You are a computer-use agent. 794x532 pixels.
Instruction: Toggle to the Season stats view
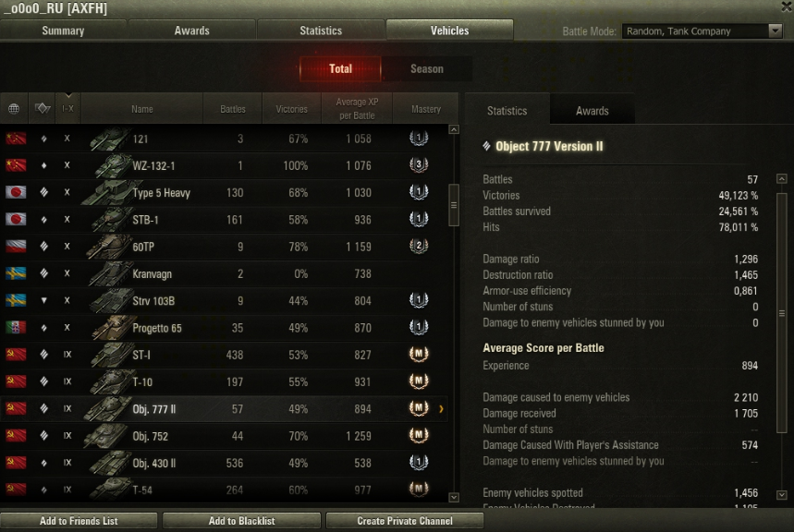click(427, 69)
